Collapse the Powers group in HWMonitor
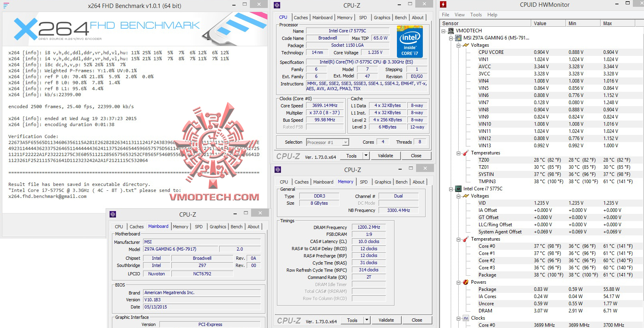The image size is (644, 328). pyautogui.click(x=458, y=282)
